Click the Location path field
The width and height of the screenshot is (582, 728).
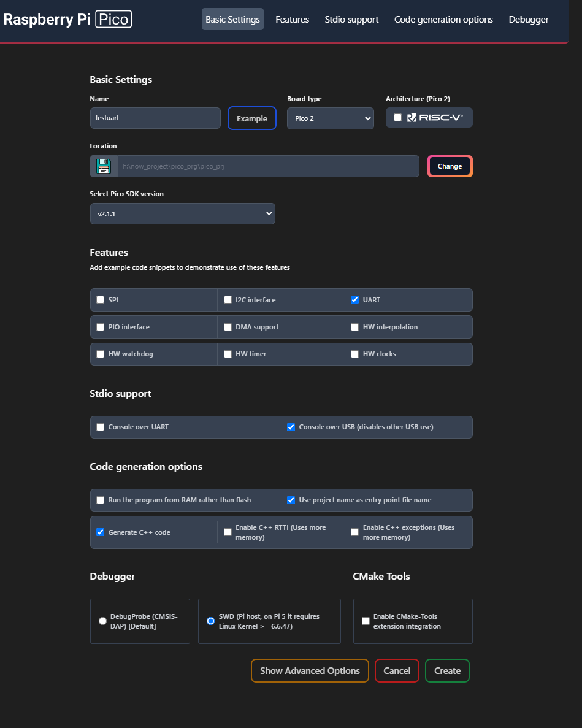[x=268, y=166]
